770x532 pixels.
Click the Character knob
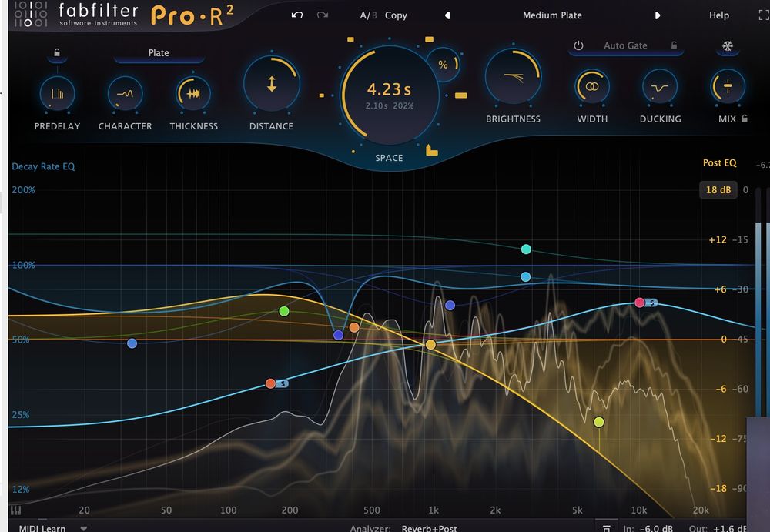(x=126, y=93)
